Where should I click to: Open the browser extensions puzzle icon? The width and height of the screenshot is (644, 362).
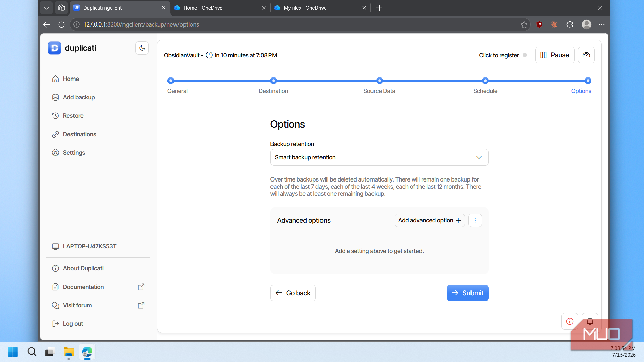(x=570, y=24)
